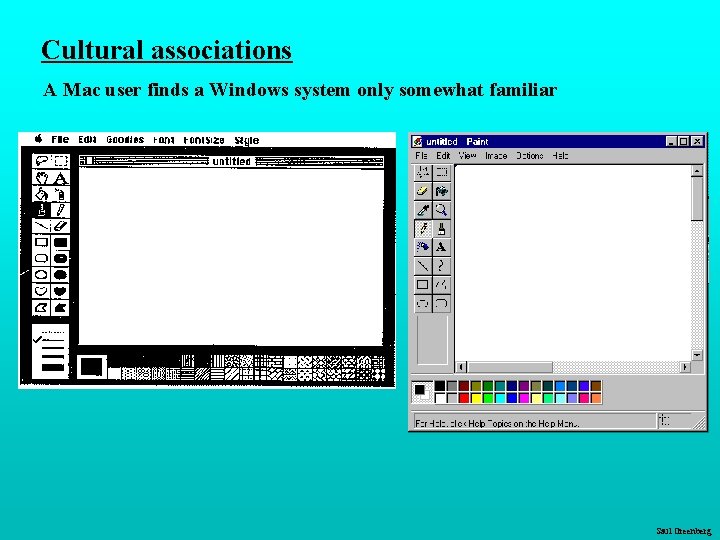Pick the hollow rectangle tool in MacPaint
Screen dimensions: 720x540
[42, 242]
